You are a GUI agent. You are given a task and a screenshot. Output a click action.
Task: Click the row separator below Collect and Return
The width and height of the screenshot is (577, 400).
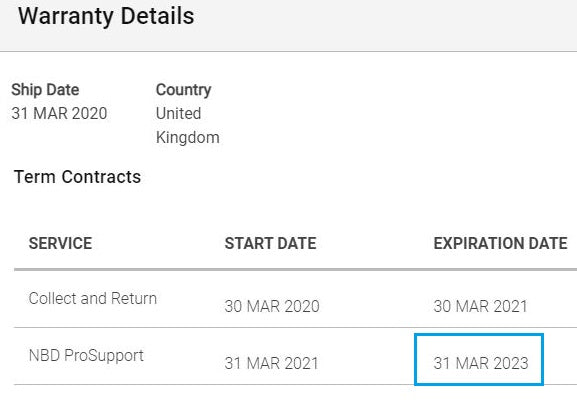pos(295,328)
